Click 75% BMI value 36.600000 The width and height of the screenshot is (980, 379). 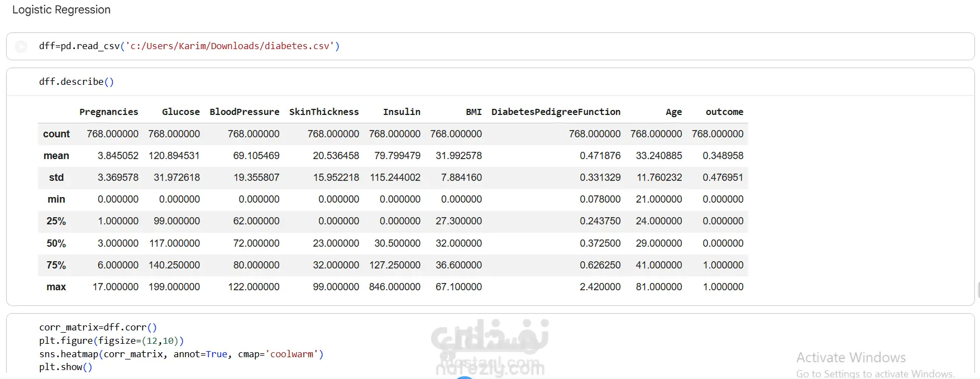[459, 265]
